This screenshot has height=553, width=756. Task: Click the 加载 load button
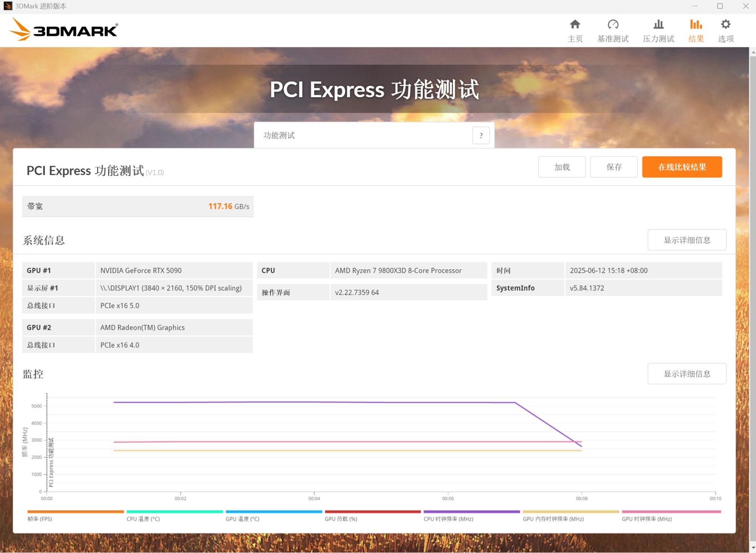(x=562, y=167)
